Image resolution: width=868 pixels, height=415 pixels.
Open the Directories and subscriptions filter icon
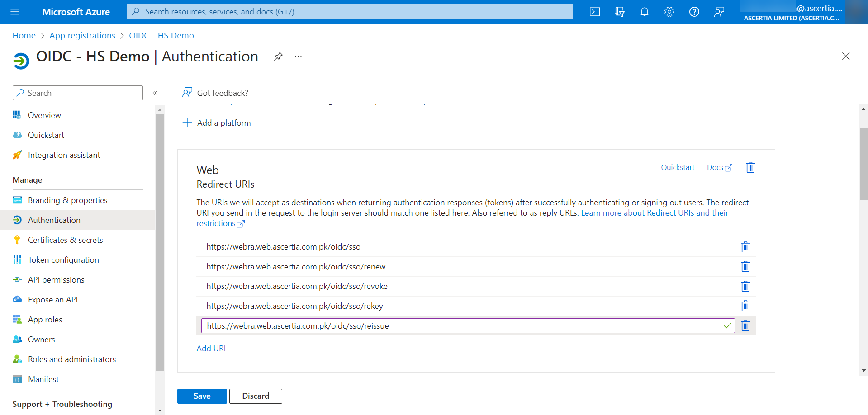pos(620,12)
